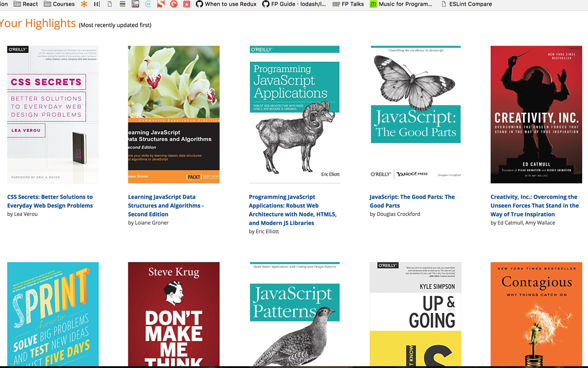Open CSS Secrets book cover

point(53,115)
